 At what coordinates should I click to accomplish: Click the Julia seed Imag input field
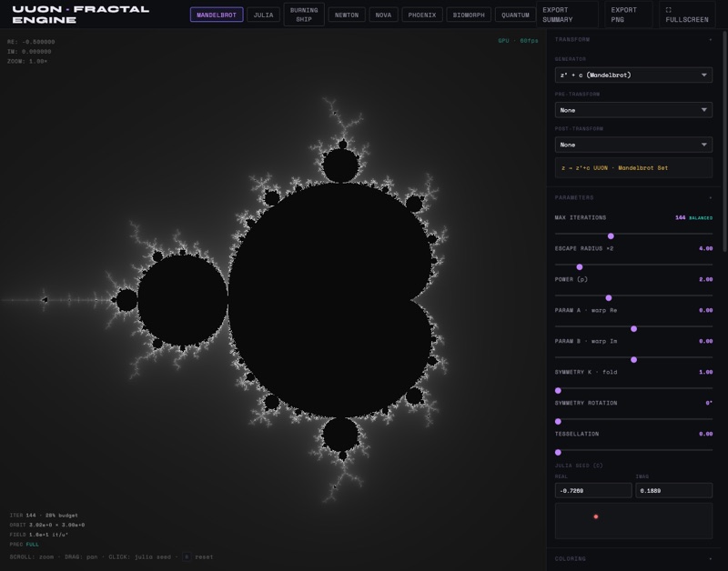click(673, 490)
